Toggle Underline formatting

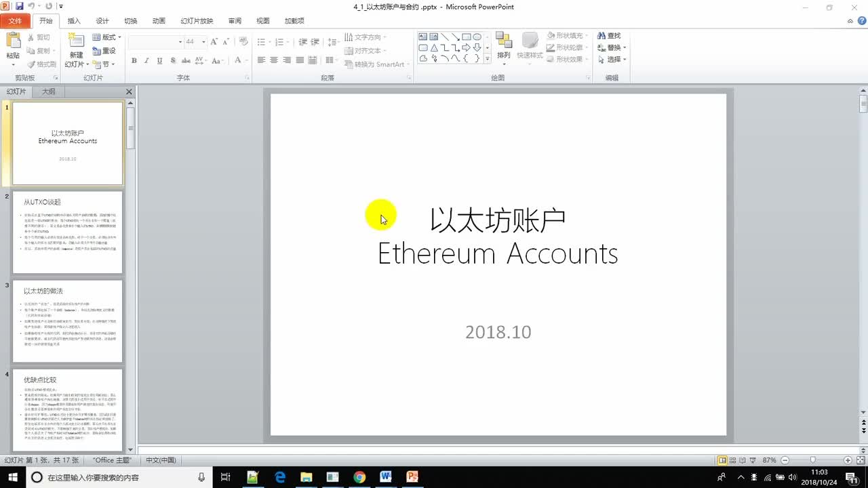tap(159, 60)
